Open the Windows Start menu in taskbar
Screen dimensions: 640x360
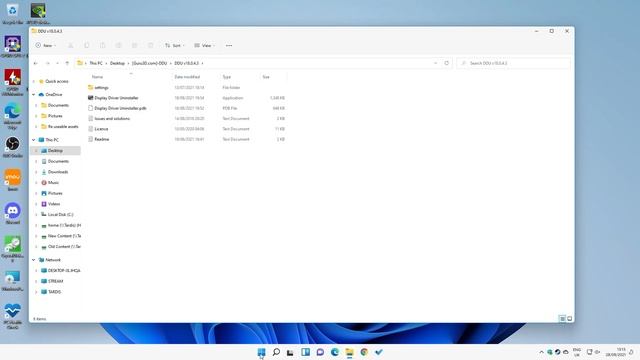[261, 352]
